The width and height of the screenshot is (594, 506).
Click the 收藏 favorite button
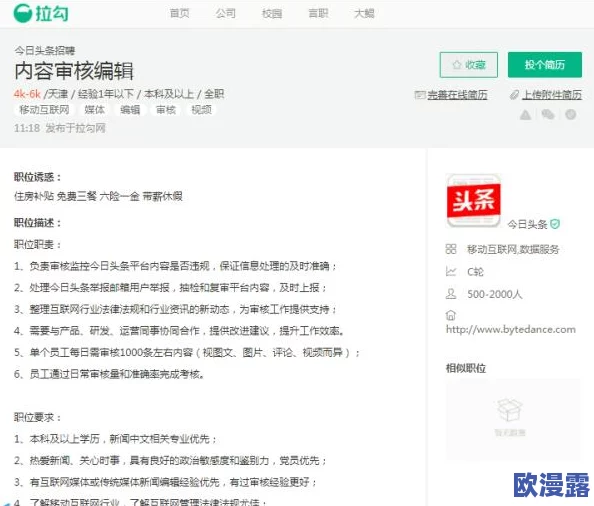click(469, 65)
